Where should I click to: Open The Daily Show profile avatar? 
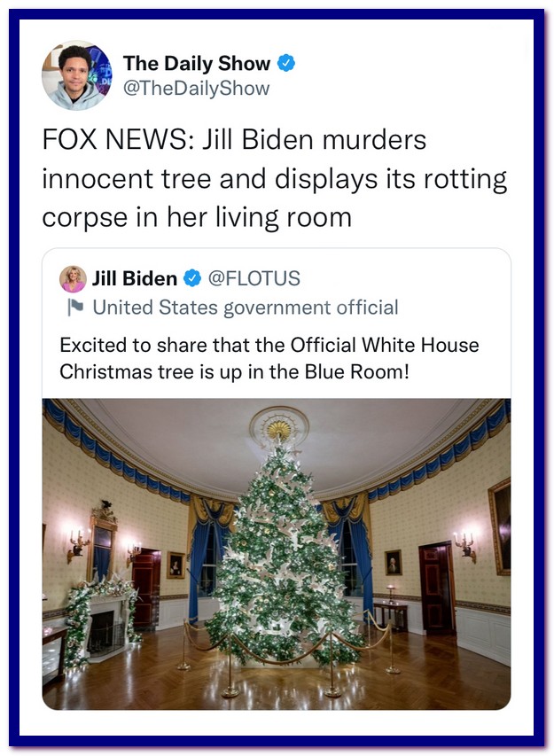pos(76,75)
